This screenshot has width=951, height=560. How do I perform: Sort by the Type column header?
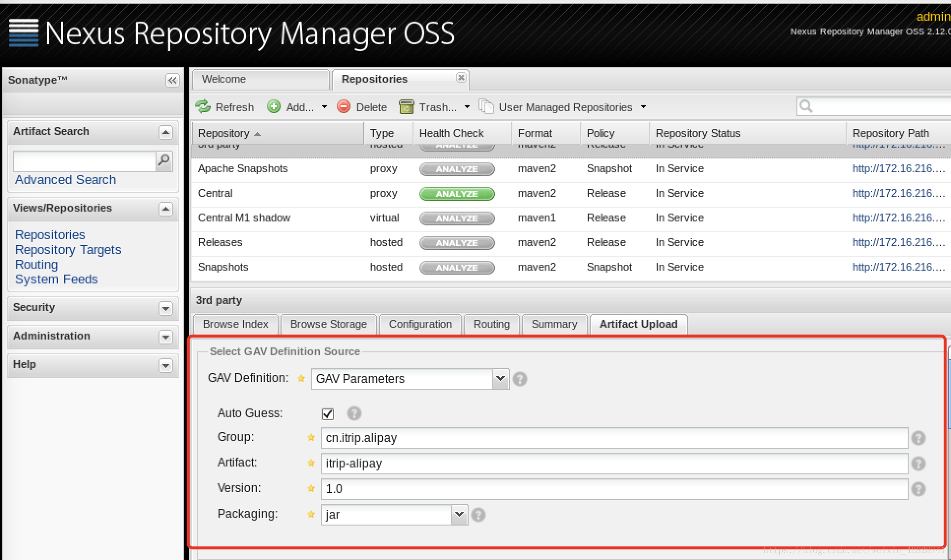pyautogui.click(x=388, y=133)
